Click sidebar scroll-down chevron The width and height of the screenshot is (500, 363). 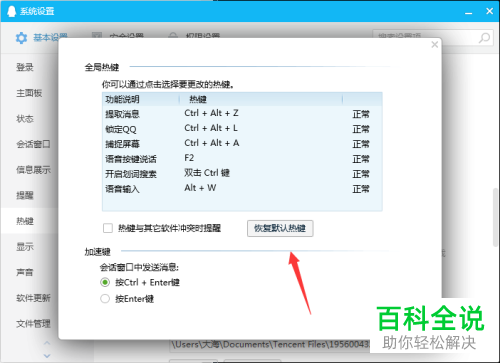[47, 355]
